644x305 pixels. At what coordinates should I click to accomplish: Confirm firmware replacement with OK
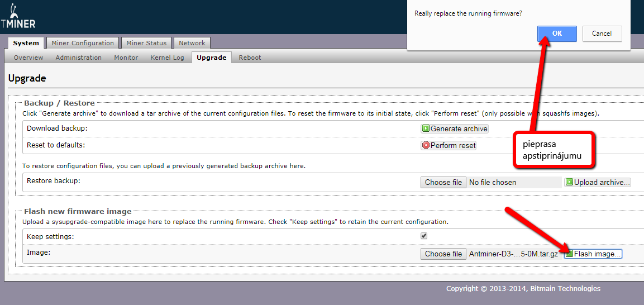[557, 34]
